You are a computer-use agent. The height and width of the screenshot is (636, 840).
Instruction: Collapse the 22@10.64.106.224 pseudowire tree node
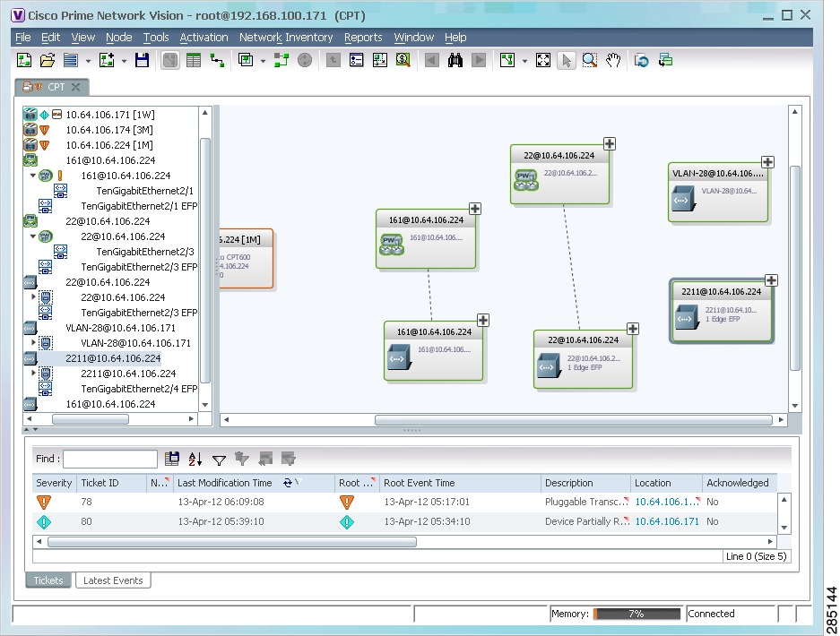32,236
